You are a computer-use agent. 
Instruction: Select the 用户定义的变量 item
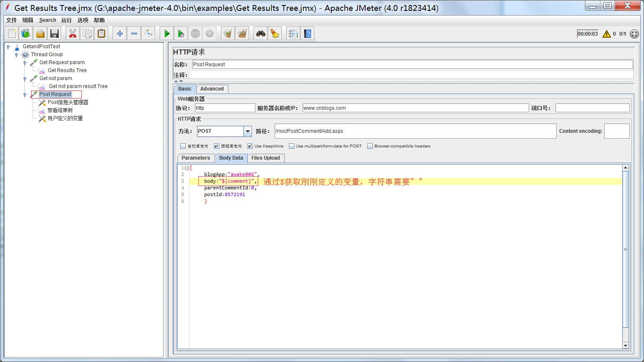coord(65,118)
